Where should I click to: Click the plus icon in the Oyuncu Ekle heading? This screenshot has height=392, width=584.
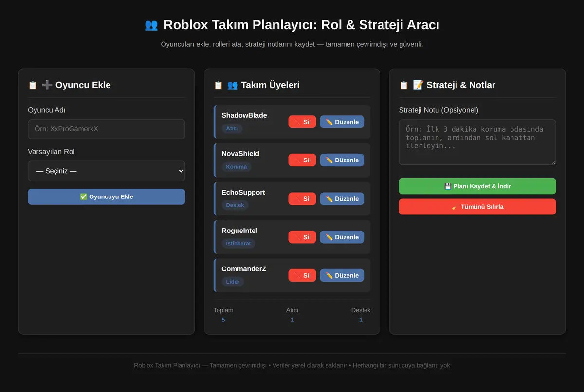pyautogui.click(x=47, y=85)
